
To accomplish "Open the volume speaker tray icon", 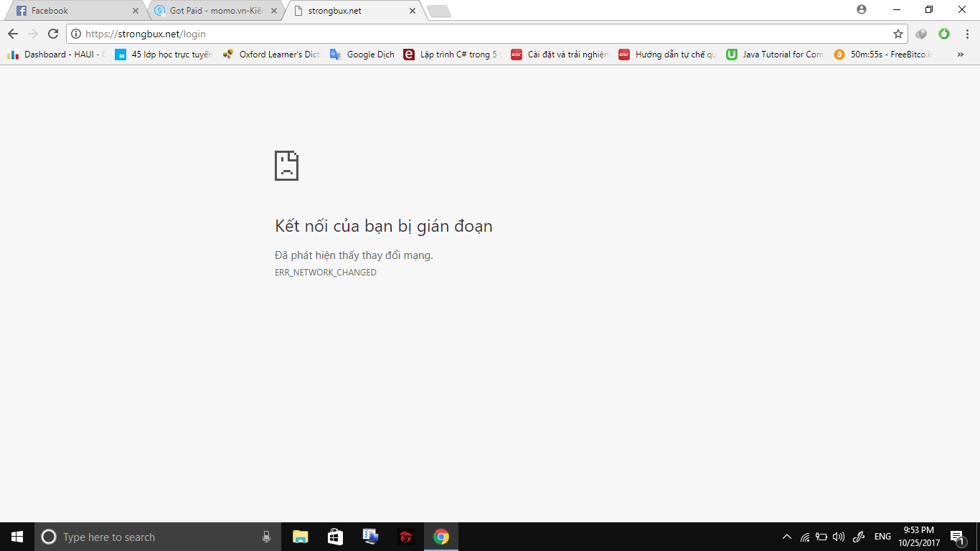I will click(x=839, y=537).
